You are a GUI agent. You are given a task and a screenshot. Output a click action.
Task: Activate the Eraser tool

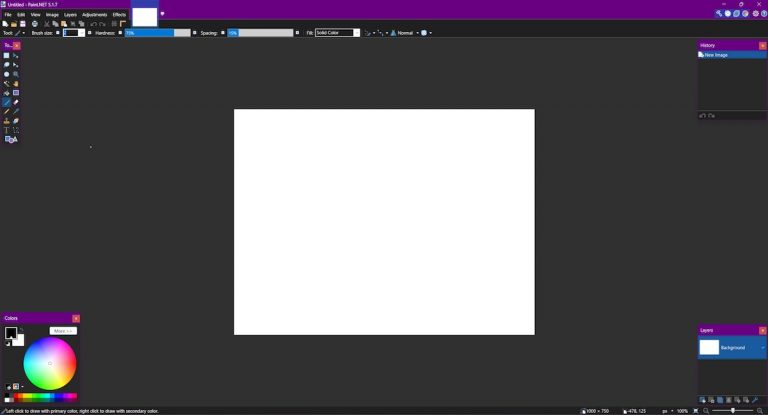[x=16, y=102]
